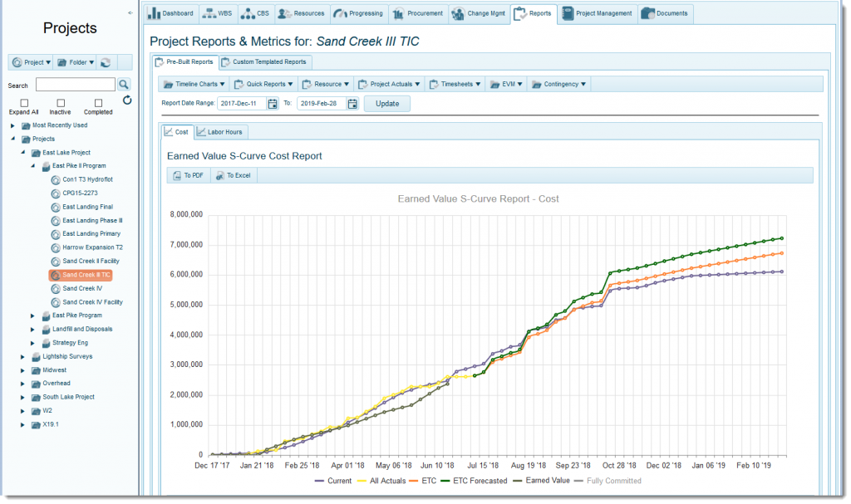Screen dimensions: 851x504
Task: Click the Completed filter icon
Action: 97,105
